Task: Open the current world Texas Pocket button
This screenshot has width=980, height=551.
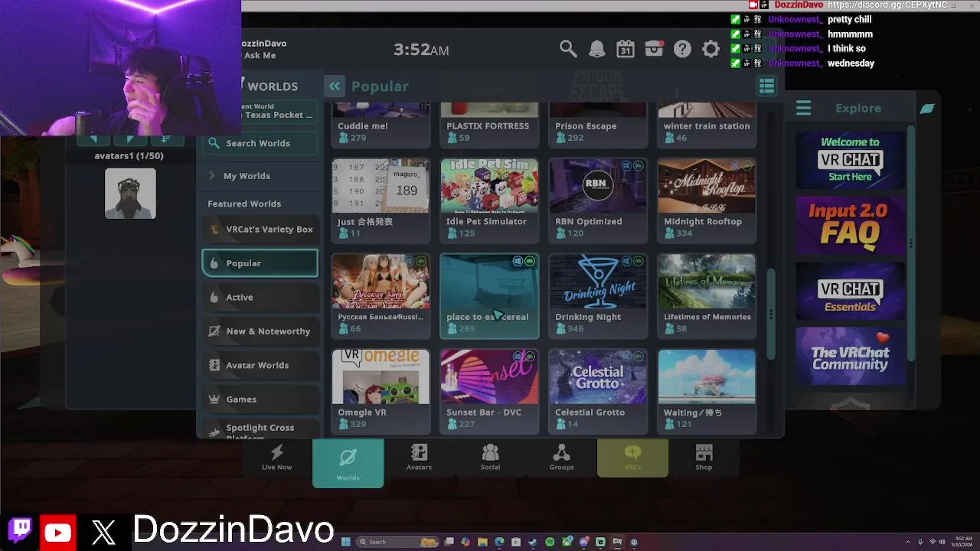Action: coord(277,111)
